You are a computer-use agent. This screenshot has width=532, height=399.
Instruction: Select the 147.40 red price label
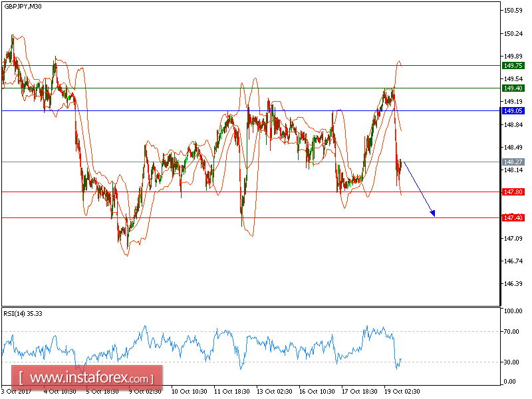tap(513, 218)
